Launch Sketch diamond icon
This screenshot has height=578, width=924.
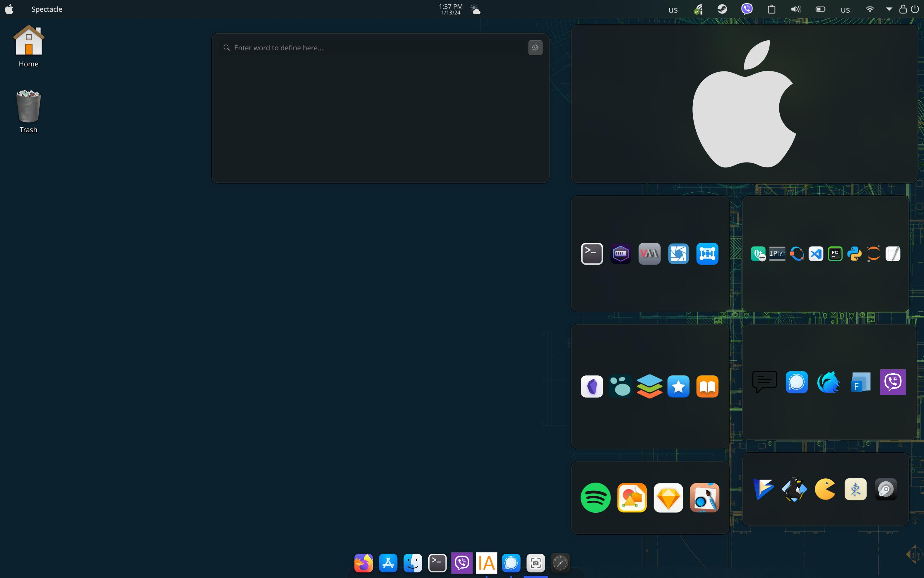coord(668,497)
